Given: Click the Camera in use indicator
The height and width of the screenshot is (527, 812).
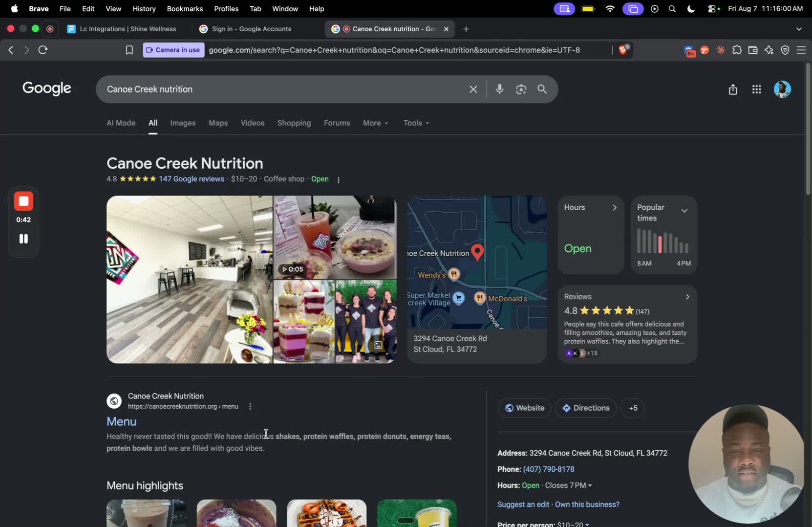Looking at the screenshot, I should coord(173,50).
